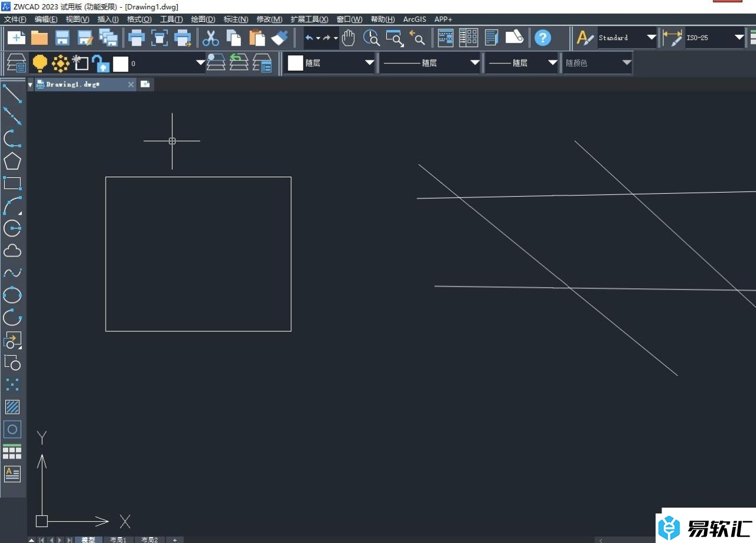756x543 pixels.
Task: Open the lineweight 随层 dropdown
Action: click(522, 63)
